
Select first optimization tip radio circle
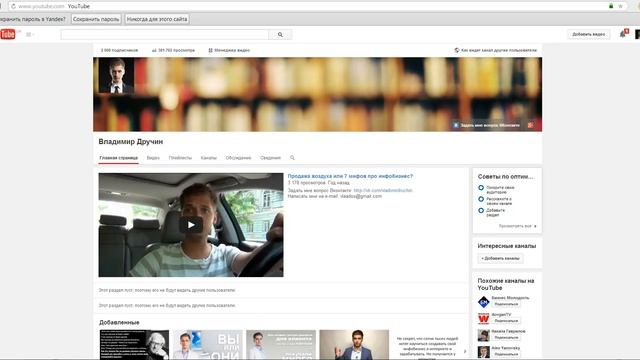(481, 188)
